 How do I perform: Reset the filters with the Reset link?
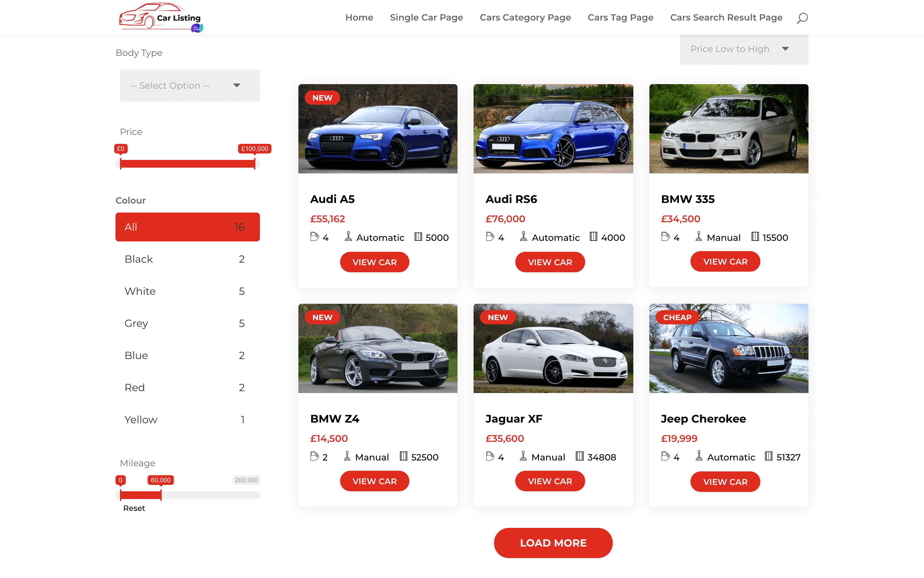click(134, 508)
